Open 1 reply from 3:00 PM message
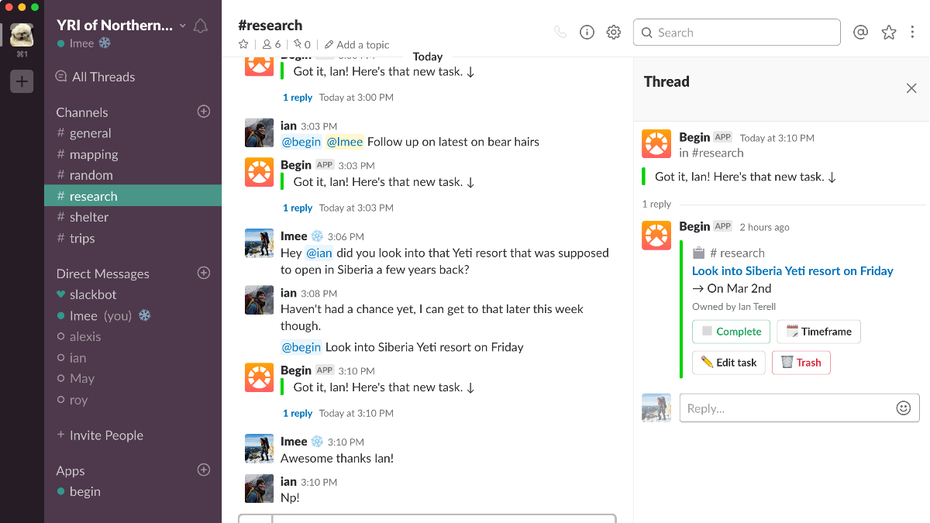The height and width of the screenshot is (523, 930). coord(297,97)
